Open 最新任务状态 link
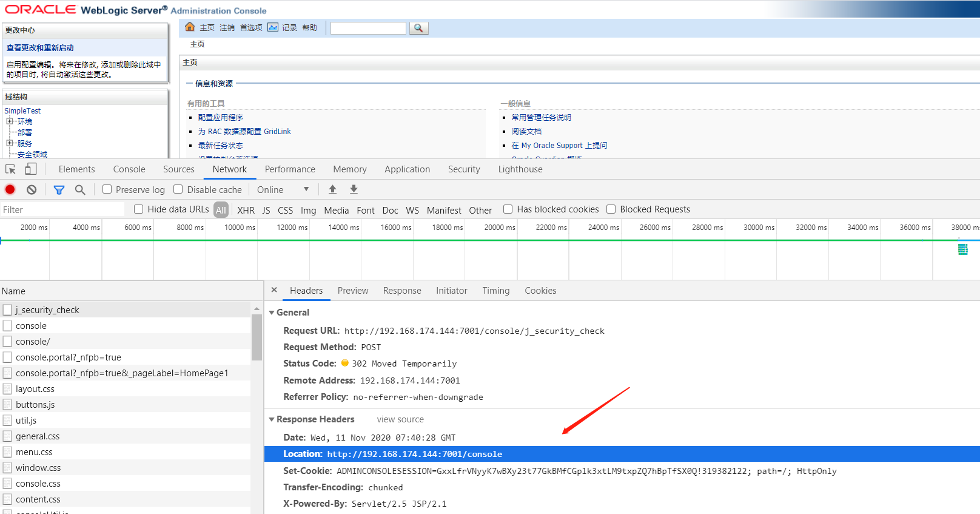 (221, 145)
